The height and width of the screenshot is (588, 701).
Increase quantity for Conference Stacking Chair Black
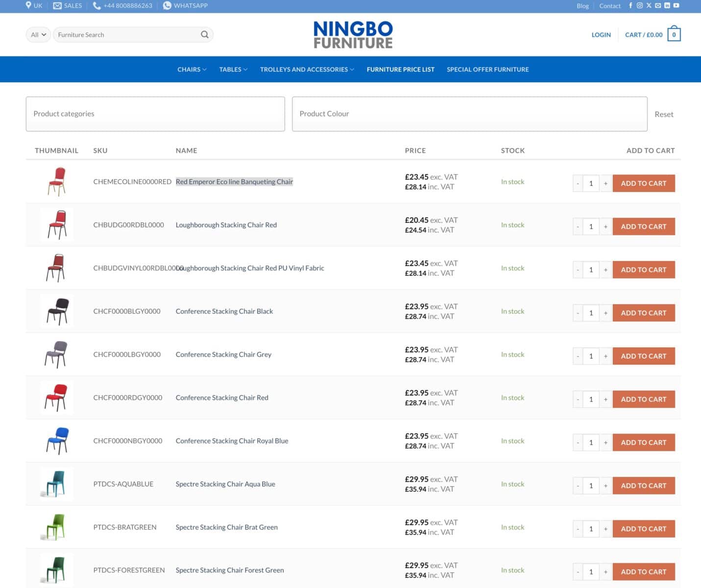[605, 313]
